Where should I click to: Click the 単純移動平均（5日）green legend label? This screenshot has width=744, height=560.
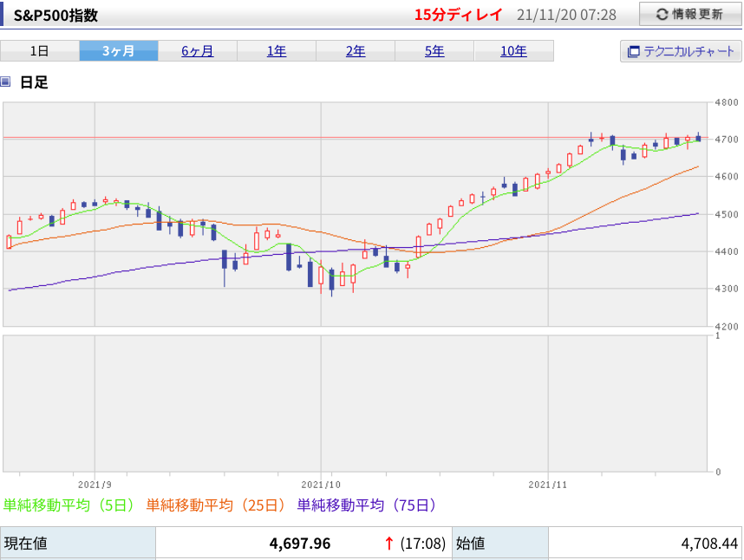(x=69, y=505)
